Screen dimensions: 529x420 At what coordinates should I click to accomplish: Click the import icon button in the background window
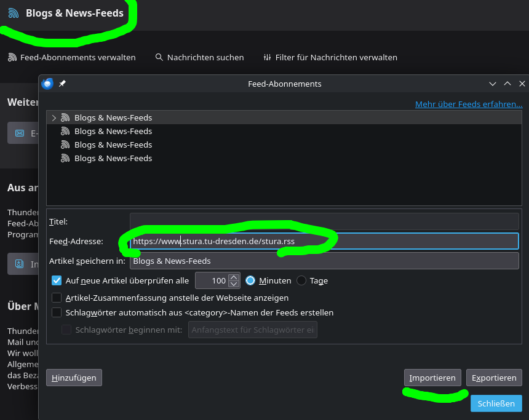(x=20, y=264)
